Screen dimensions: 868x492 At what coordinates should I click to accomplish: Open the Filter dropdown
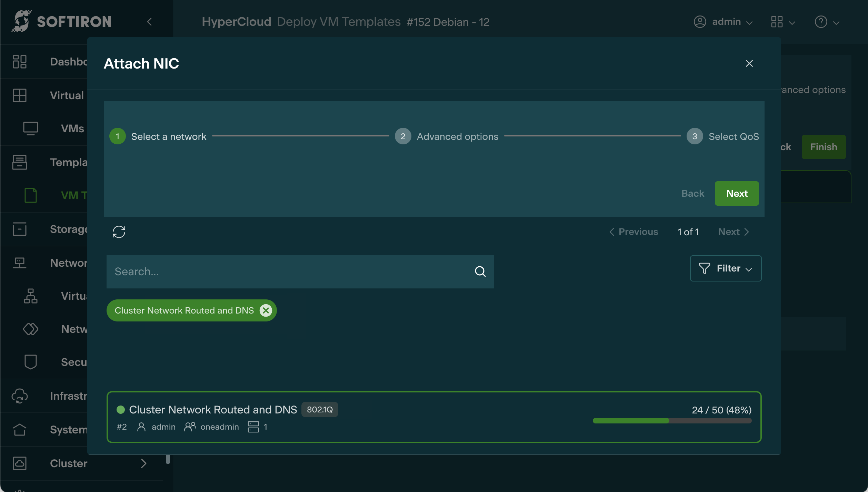[x=725, y=268]
